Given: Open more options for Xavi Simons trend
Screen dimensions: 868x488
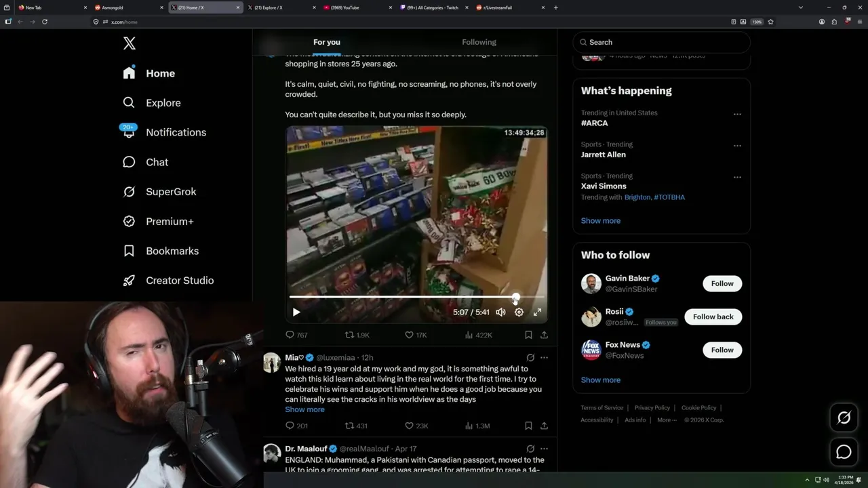Looking at the screenshot, I should [x=737, y=177].
